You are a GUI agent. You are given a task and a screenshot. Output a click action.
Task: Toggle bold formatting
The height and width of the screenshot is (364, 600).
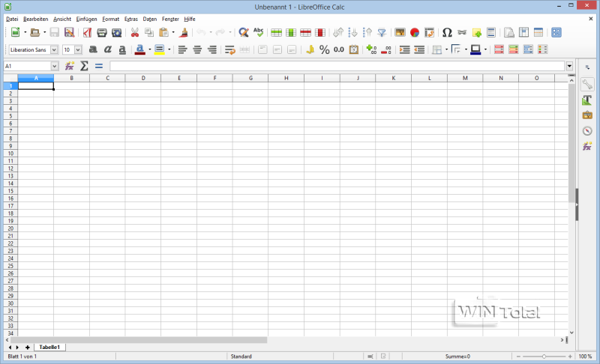click(x=93, y=49)
